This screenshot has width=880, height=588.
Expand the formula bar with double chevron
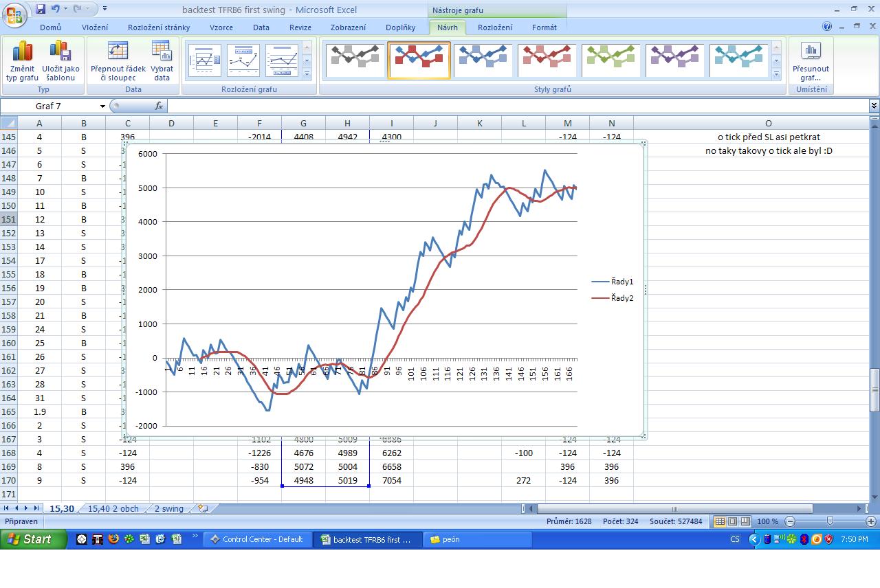(874, 106)
